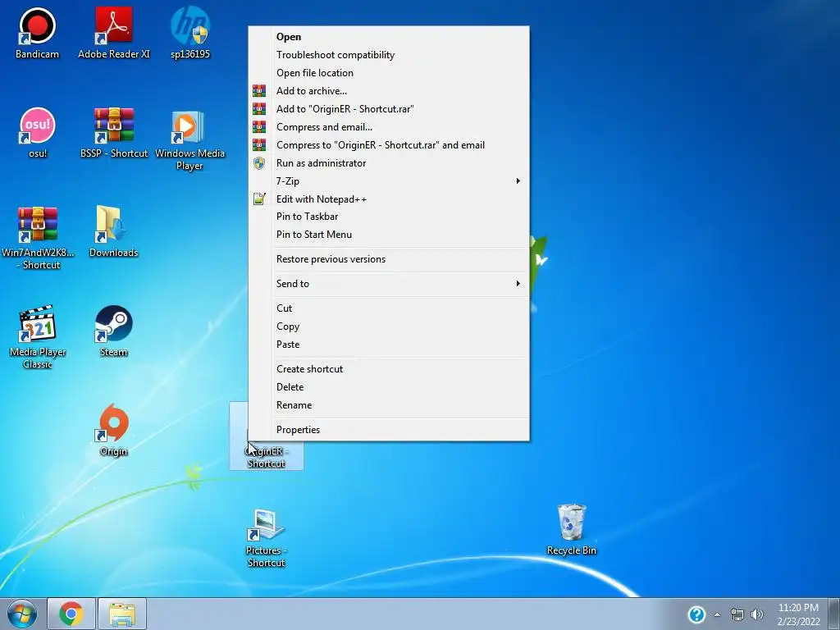This screenshot has height=630, width=840.
Task: Select the Media Player Classic icon
Action: point(38,337)
